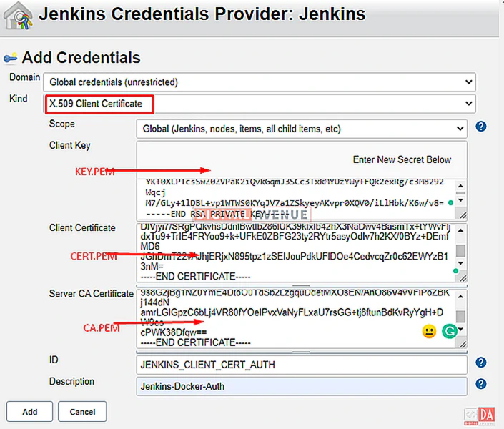Click the DA logo in the bottom corner
This screenshot has height=429, width=504.
[479, 416]
